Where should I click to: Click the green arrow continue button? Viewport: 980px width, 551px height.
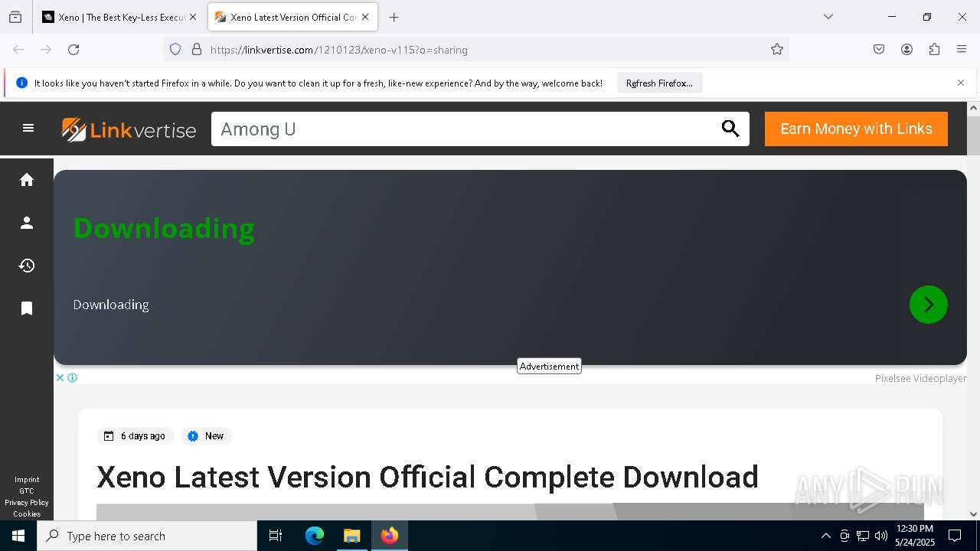(x=928, y=305)
